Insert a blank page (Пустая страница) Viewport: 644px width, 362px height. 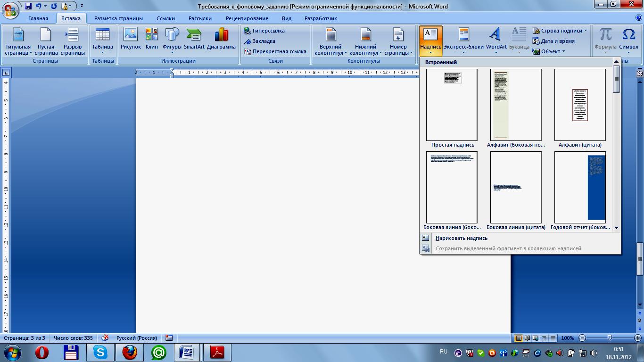click(x=46, y=41)
